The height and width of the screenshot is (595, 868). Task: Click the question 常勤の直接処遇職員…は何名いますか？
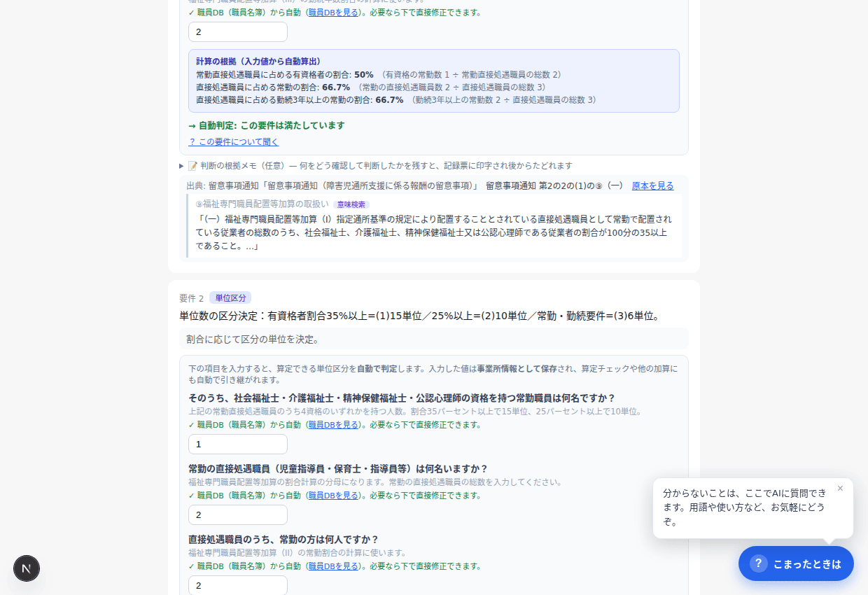(338, 468)
